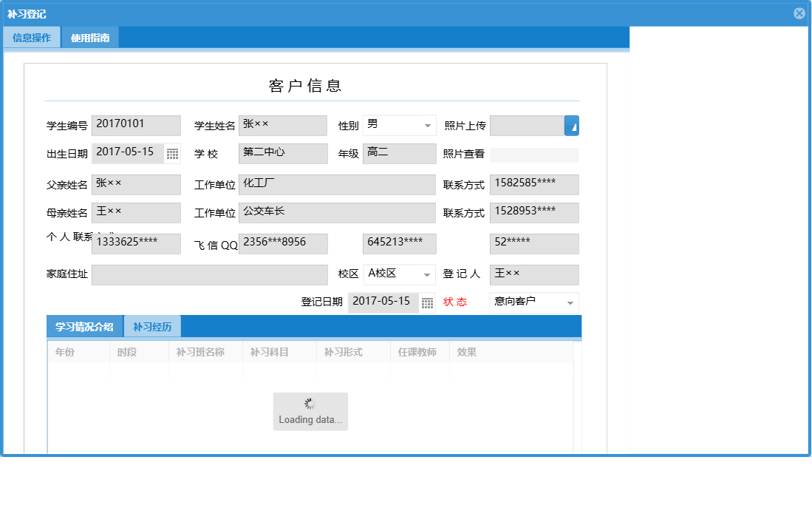Click the 学生编号 input showing 20170101

coord(136,125)
